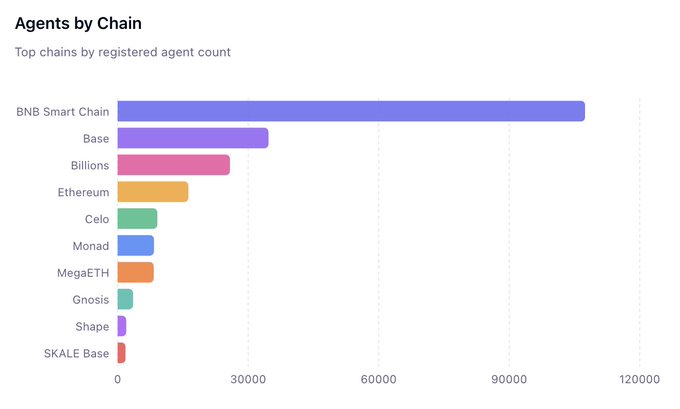Click the 'BNB Smart Chain' axis label

[63, 112]
